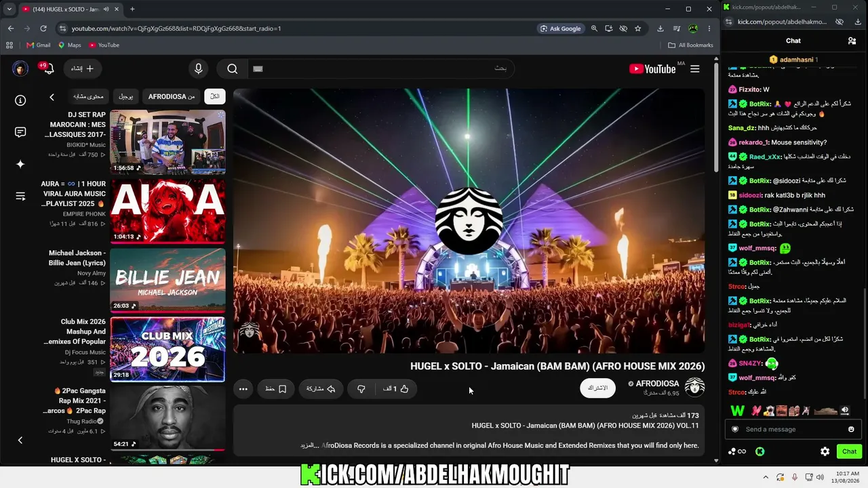Close the HUGEL x SOLTO tab

116,9
